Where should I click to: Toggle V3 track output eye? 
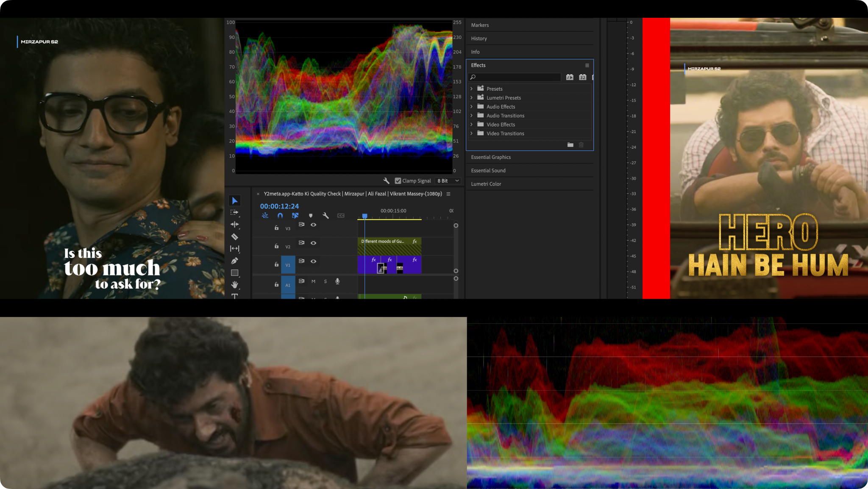(314, 225)
